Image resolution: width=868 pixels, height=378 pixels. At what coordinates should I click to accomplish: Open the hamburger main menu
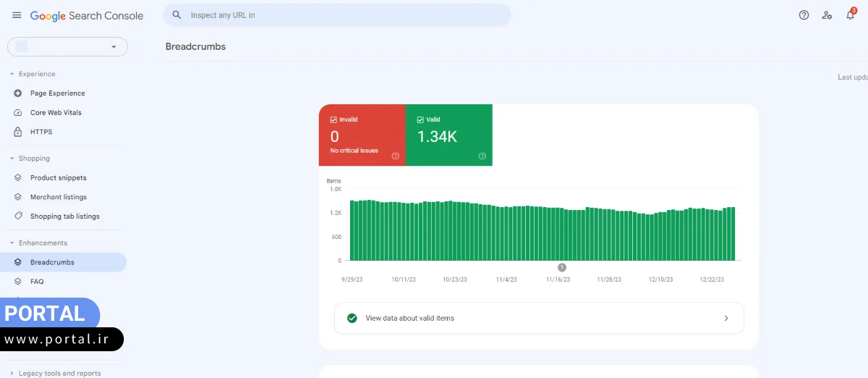click(17, 15)
